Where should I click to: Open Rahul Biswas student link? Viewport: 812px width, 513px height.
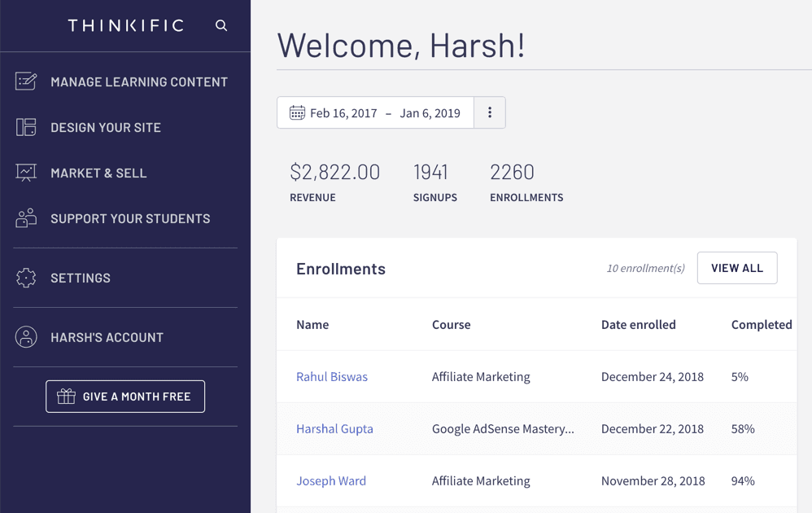[332, 377]
